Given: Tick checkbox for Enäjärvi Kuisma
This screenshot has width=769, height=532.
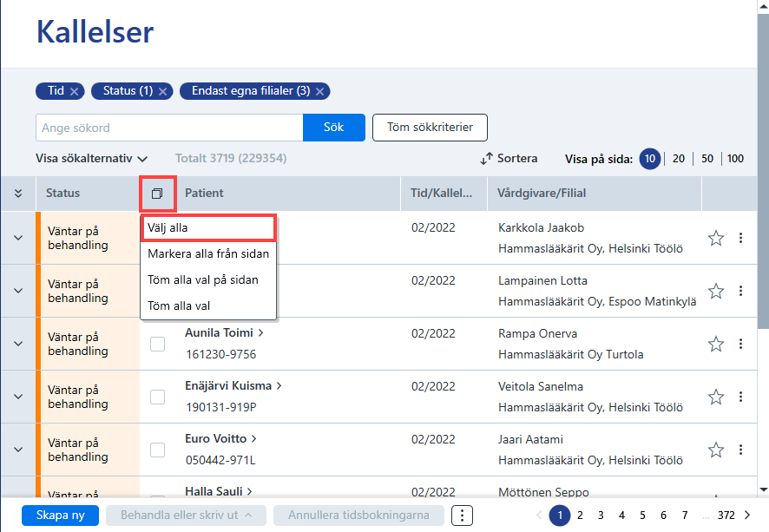Looking at the screenshot, I should pos(157,397).
